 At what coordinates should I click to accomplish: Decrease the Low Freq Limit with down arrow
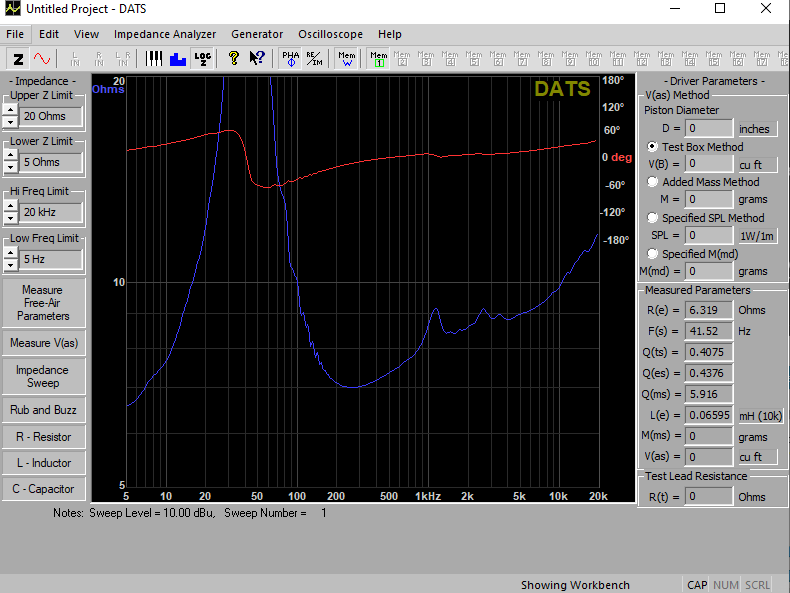(x=11, y=265)
